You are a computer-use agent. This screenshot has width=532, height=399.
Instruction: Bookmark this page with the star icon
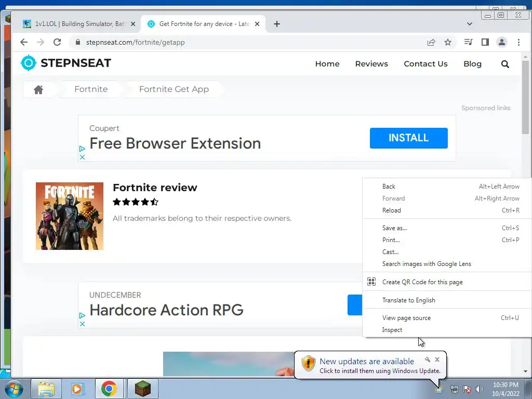448,42
